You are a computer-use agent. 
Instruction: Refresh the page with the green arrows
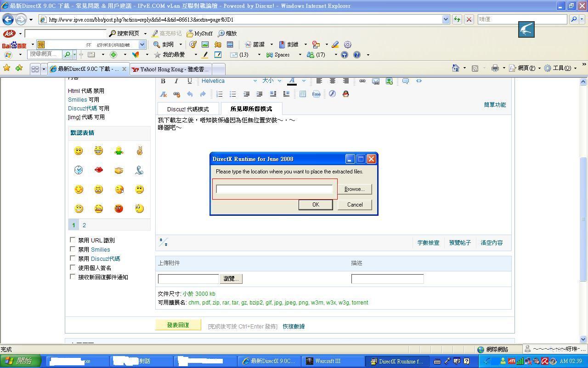pyautogui.click(x=457, y=19)
